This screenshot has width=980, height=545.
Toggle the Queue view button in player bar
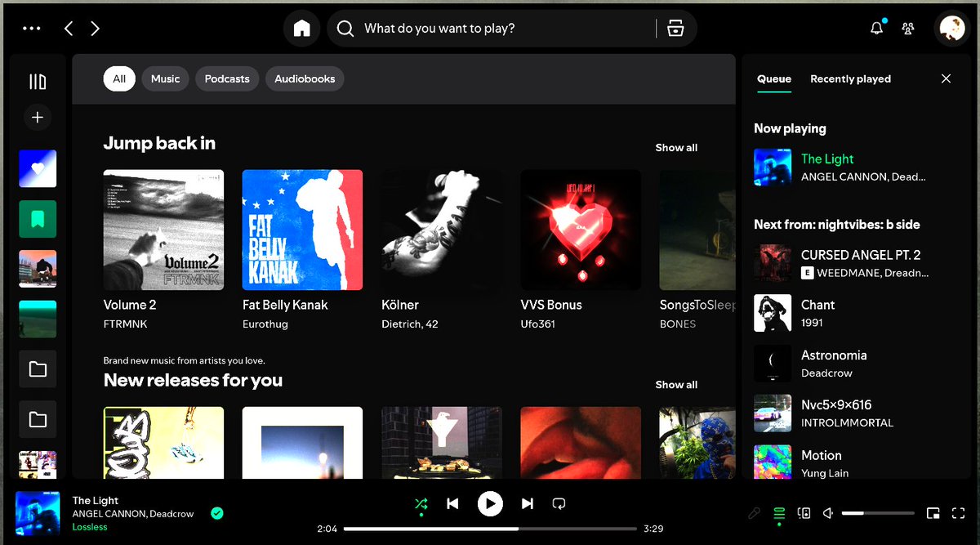coord(779,513)
